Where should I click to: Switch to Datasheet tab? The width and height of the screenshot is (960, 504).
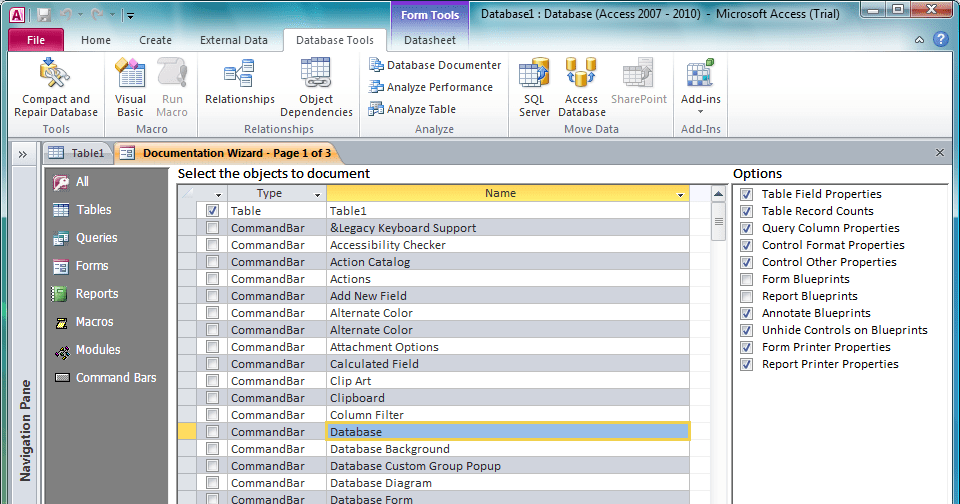tap(430, 40)
